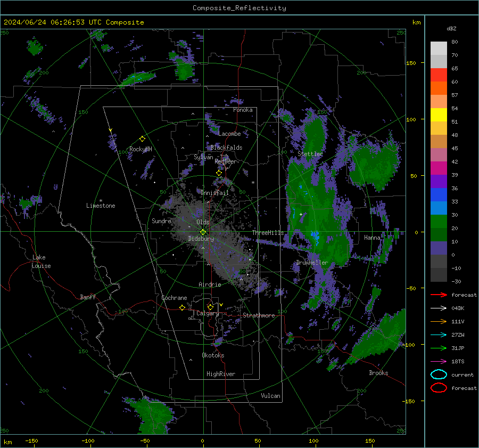
Task: Pick the red 60 dBZ color swatch
Action: point(439,75)
